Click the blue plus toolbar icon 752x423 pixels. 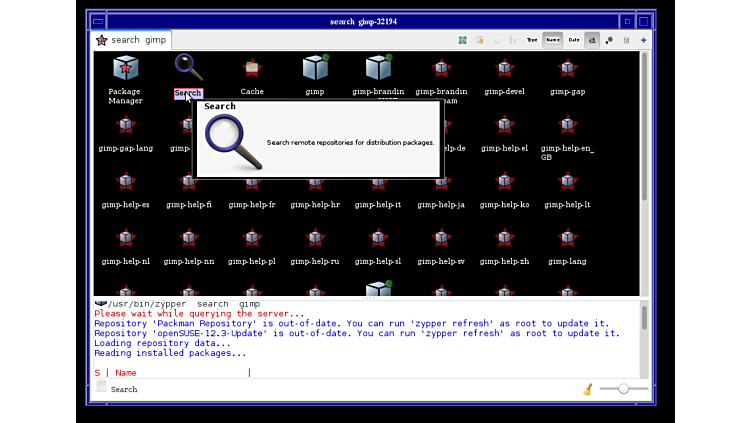[644, 40]
